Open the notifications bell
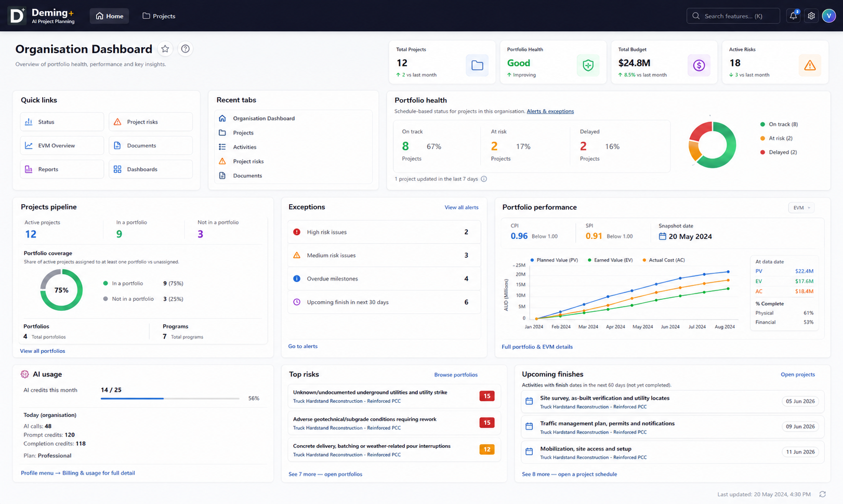 (793, 16)
